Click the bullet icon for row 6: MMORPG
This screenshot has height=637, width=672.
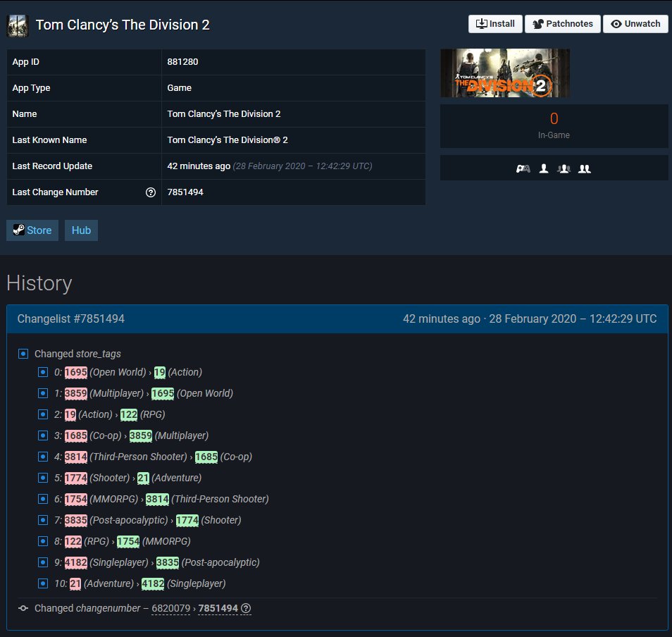[x=43, y=499]
